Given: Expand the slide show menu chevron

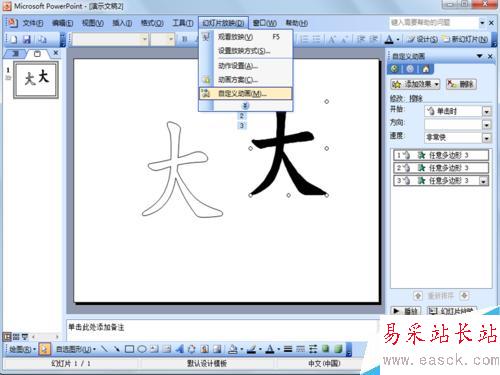Looking at the screenshot, I should [x=245, y=106].
